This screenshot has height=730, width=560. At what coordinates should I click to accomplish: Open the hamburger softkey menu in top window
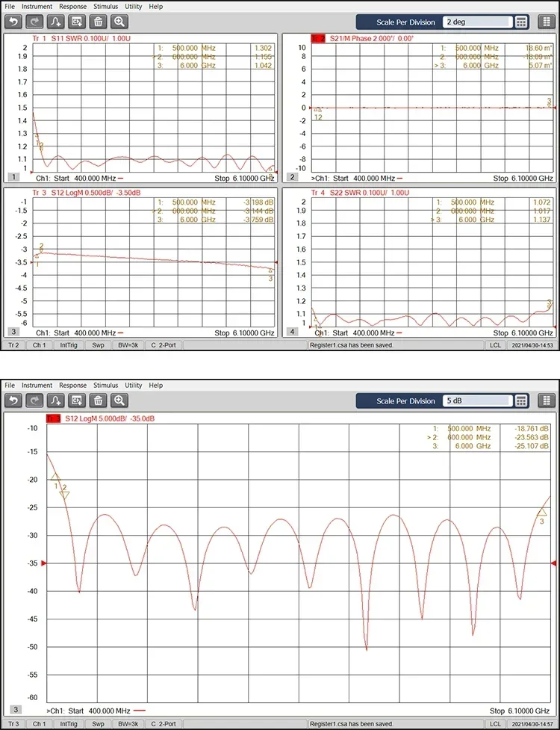tap(547, 22)
